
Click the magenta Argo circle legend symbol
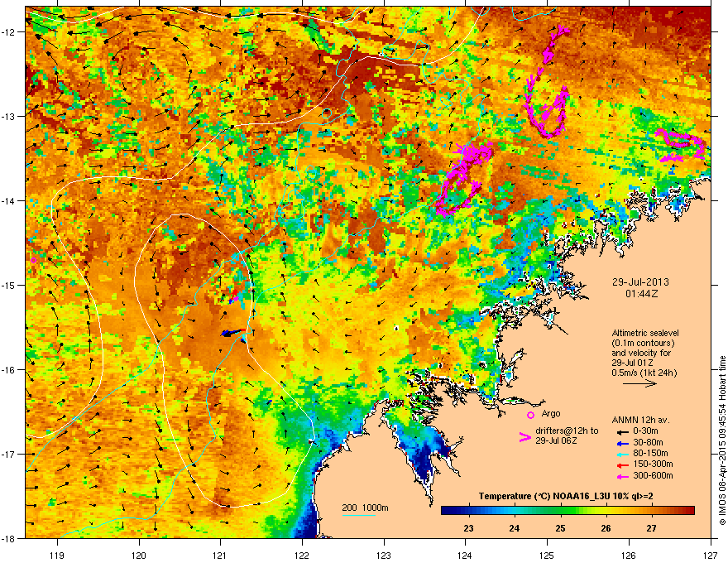pyautogui.click(x=530, y=415)
